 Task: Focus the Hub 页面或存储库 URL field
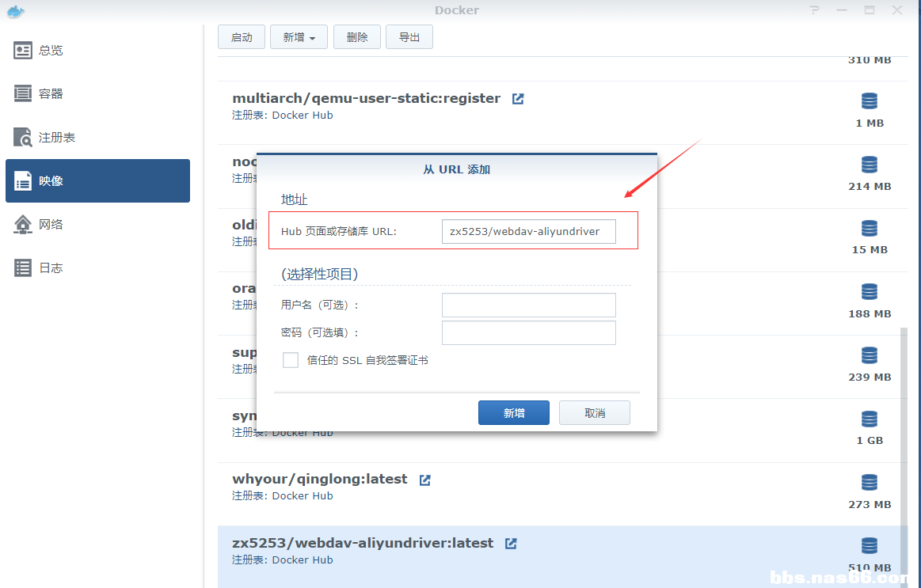click(x=529, y=231)
